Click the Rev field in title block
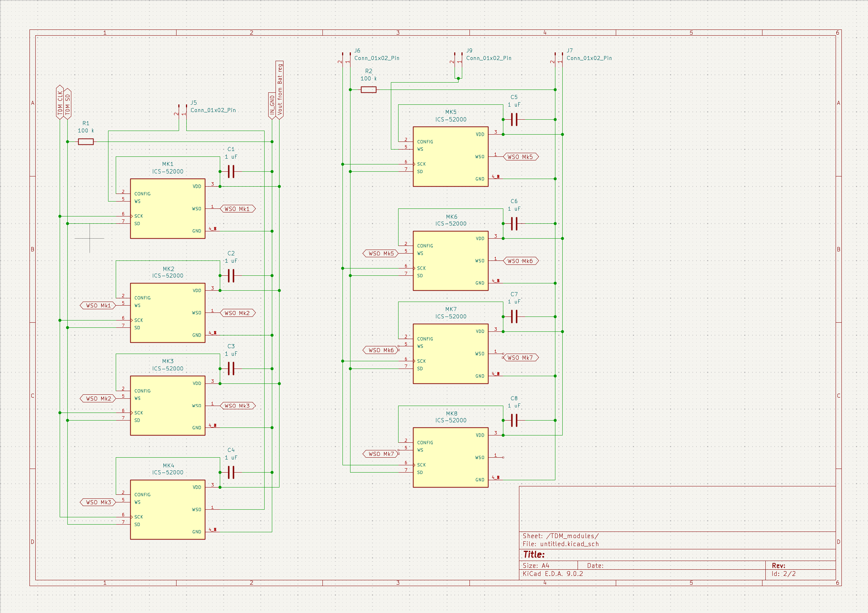 tap(778, 565)
